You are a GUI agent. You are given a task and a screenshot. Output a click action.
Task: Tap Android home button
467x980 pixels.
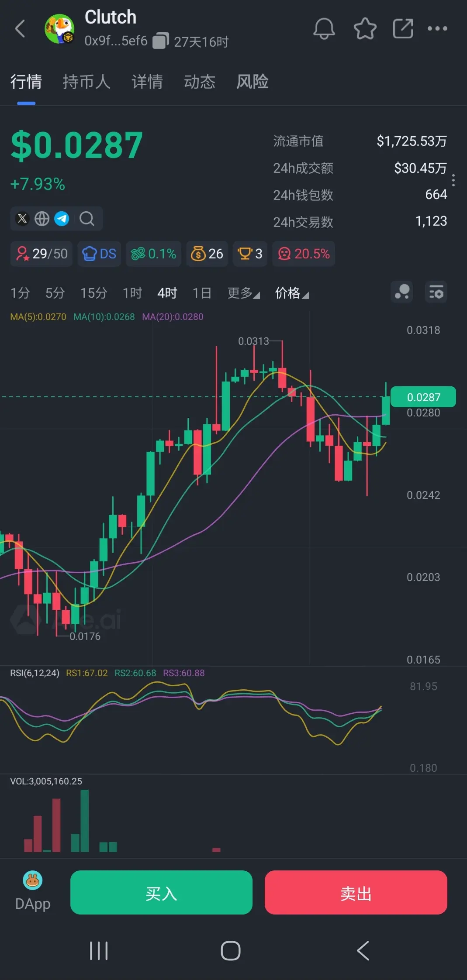(x=231, y=950)
